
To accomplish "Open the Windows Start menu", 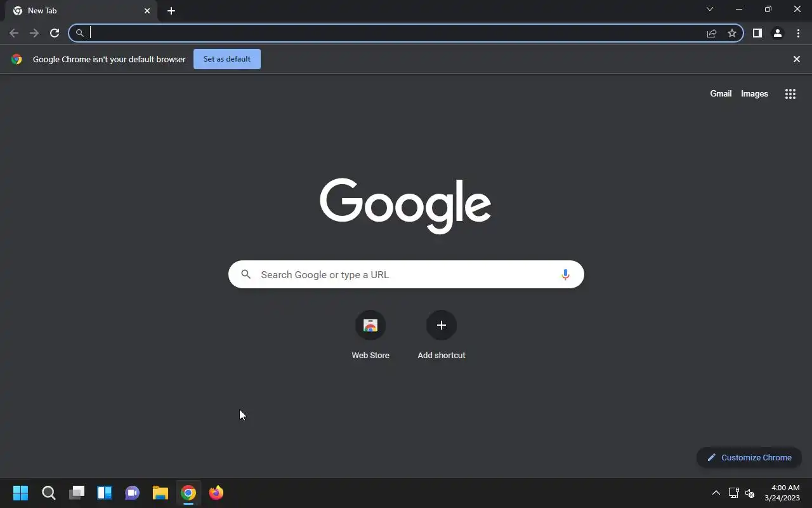I will click(x=21, y=493).
